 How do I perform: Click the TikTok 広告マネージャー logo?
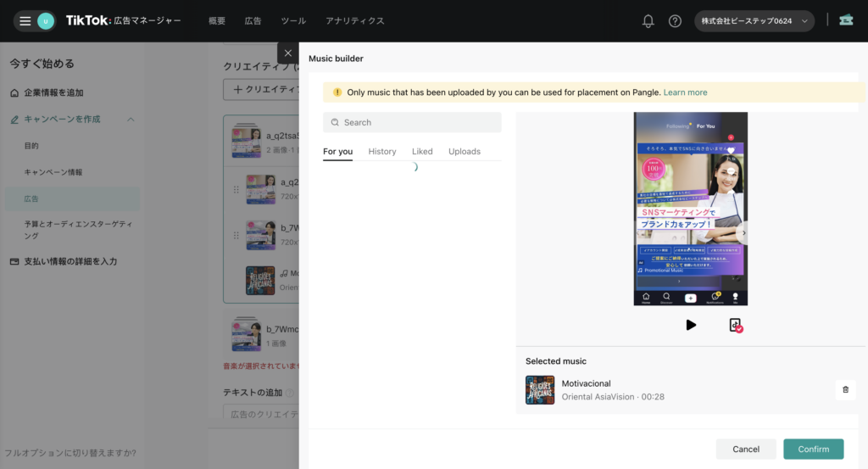(x=124, y=21)
